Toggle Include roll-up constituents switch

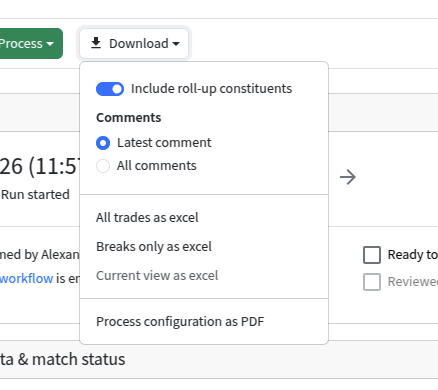(110, 89)
